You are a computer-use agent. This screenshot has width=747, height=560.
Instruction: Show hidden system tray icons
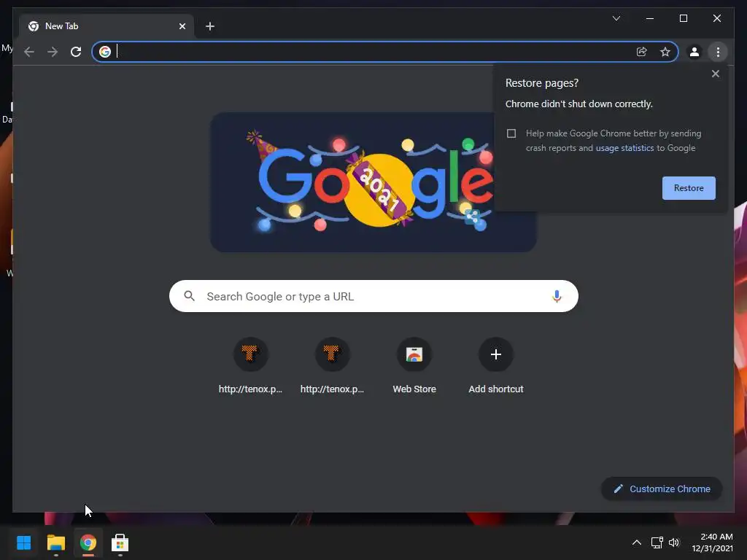(x=636, y=542)
